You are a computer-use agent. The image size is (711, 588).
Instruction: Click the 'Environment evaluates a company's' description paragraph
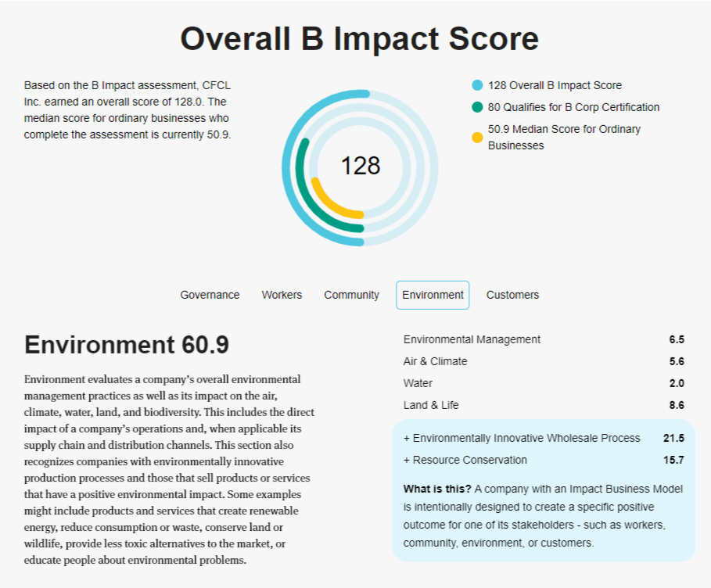[169, 469]
